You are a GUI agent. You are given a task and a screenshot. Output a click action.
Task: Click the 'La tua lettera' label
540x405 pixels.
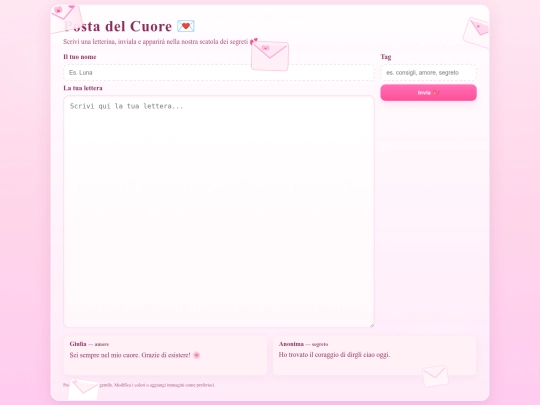(83, 88)
